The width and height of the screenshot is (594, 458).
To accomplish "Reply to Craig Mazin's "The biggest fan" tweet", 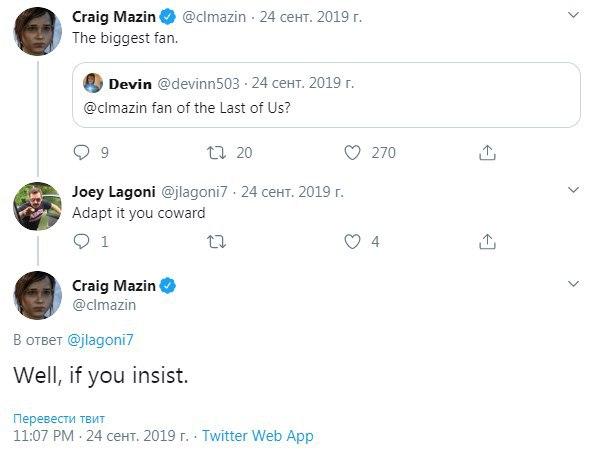I will coord(81,152).
